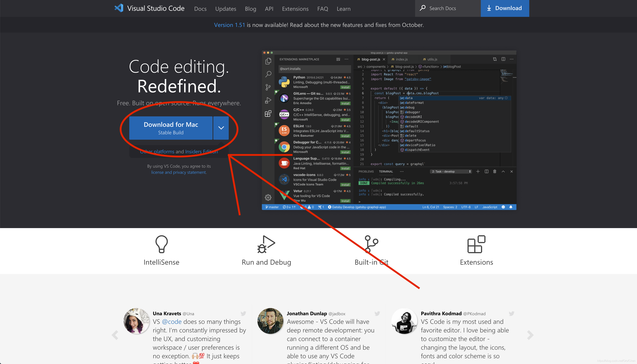Open the Insiders Edition link

(201, 152)
